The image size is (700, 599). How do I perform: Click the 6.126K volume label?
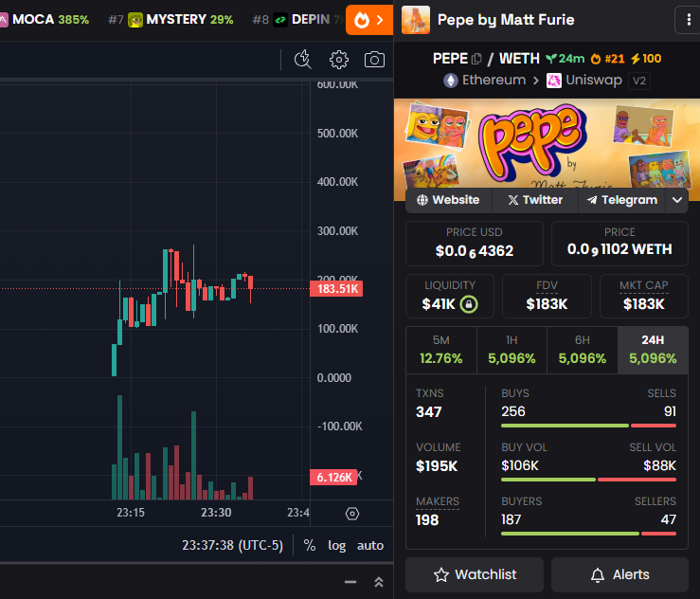click(x=333, y=478)
